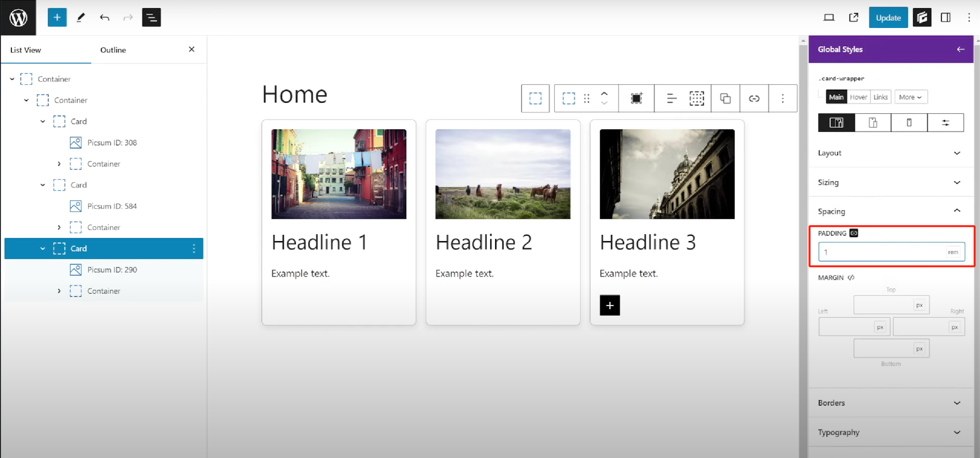Click the undo arrow in top toolbar
980x458 pixels.
coord(104,18)
